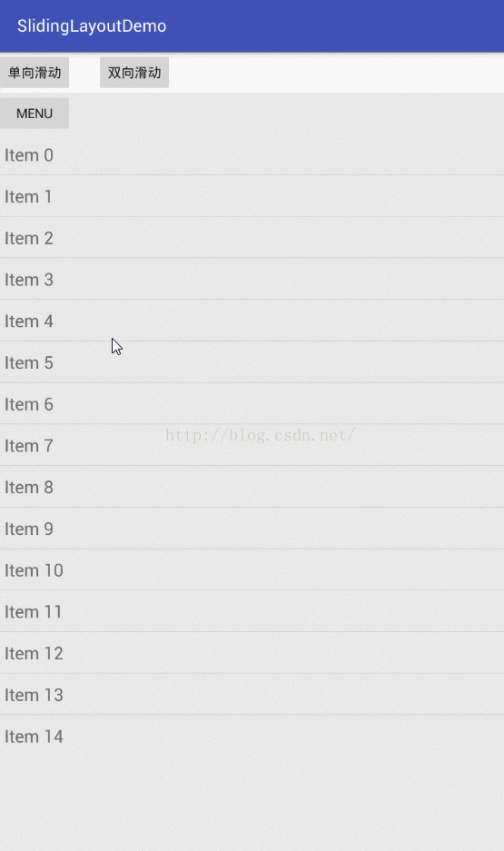Viewport: 504px width, 851px height.
Task: Tap the 单向滑动 button
Action: click(x=35, y=72)
